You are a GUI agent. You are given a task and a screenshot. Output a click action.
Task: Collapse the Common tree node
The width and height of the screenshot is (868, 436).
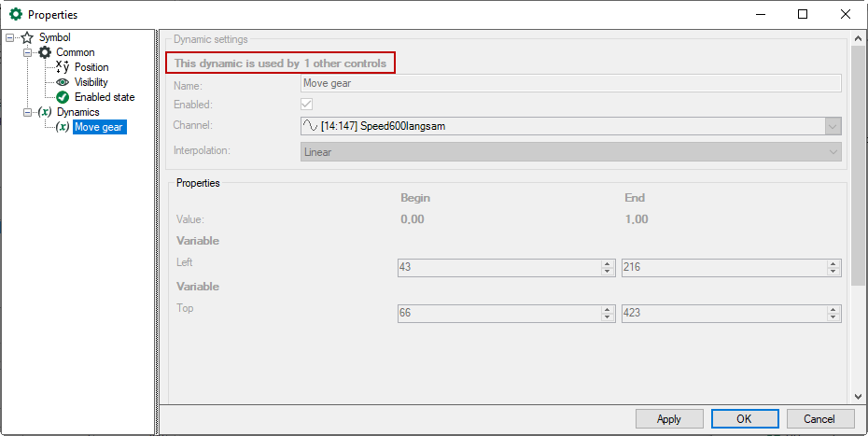(x=27, y=52)
